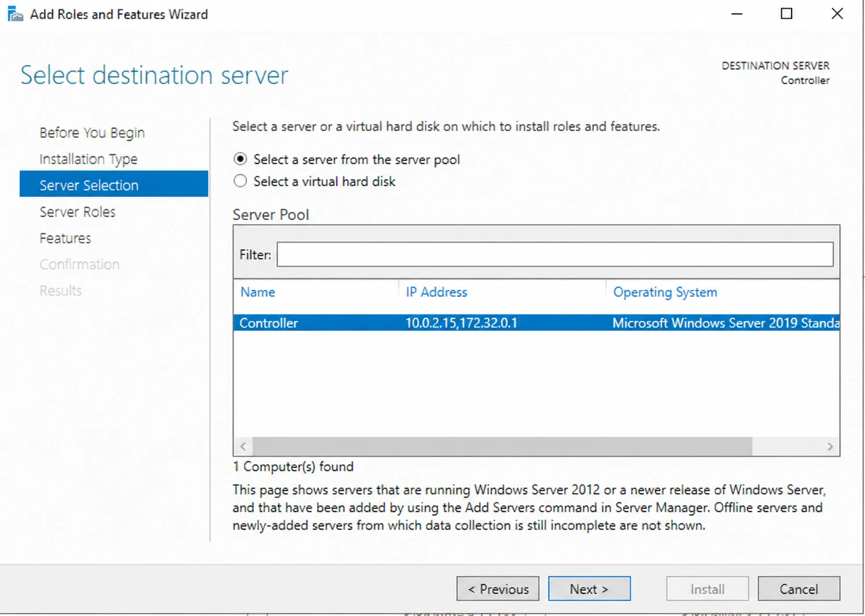Click into the Filter text field
The width and height of the screenshot is (865, 616).
tap(555, 254)
